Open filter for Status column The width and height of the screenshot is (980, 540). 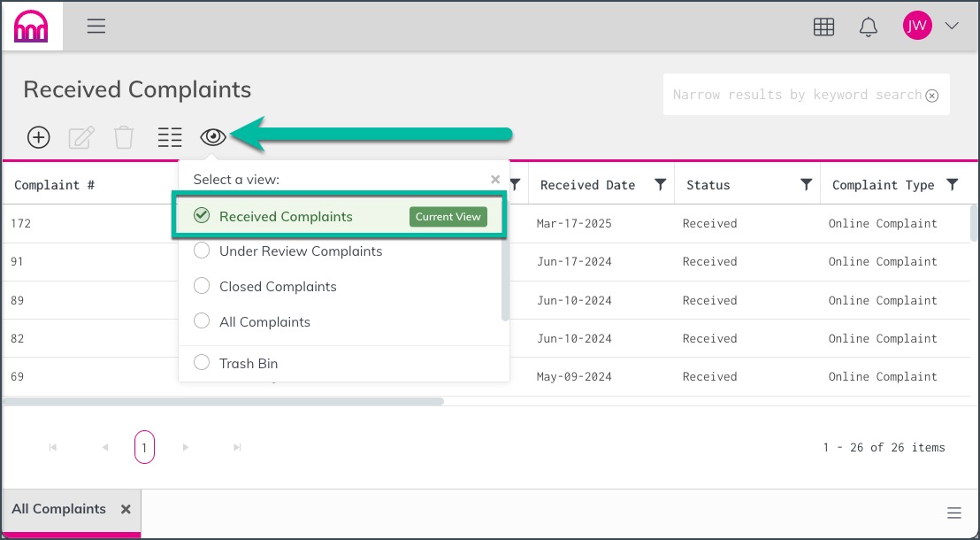807,185
